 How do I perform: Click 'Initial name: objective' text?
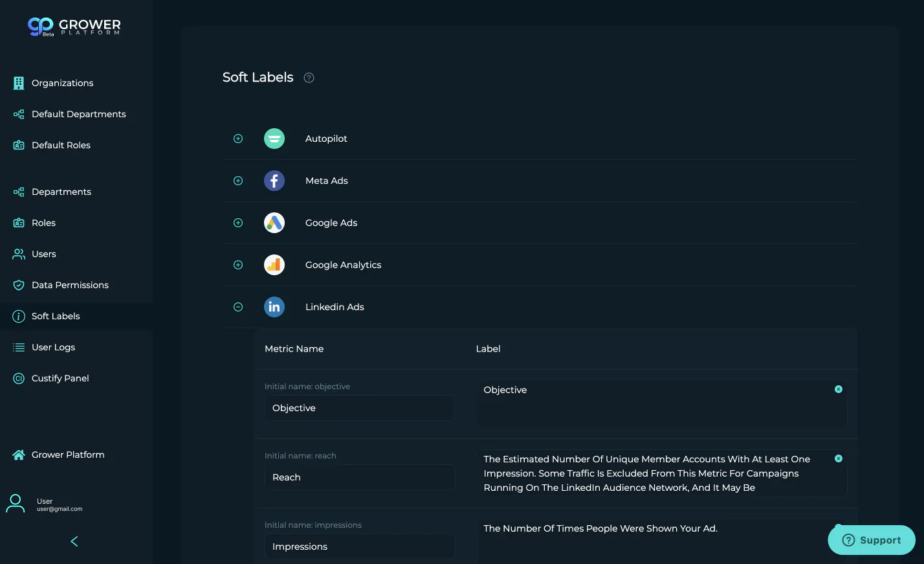point(307,387)
